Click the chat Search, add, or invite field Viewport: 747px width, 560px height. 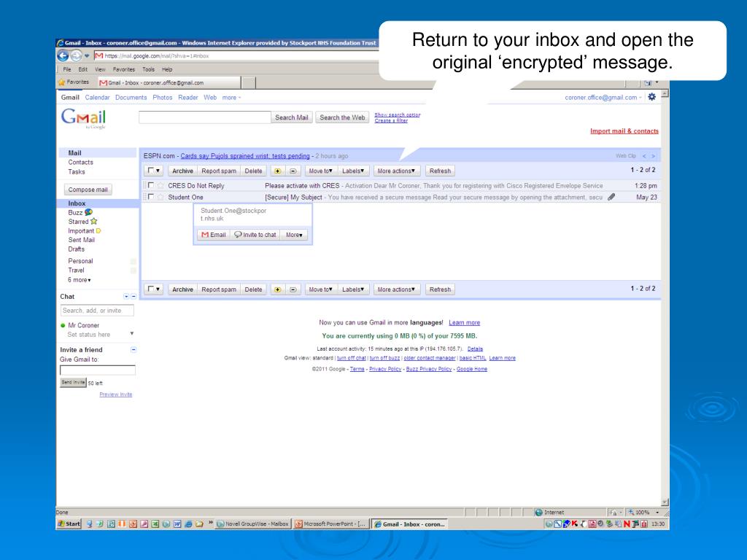click(97, 311)
